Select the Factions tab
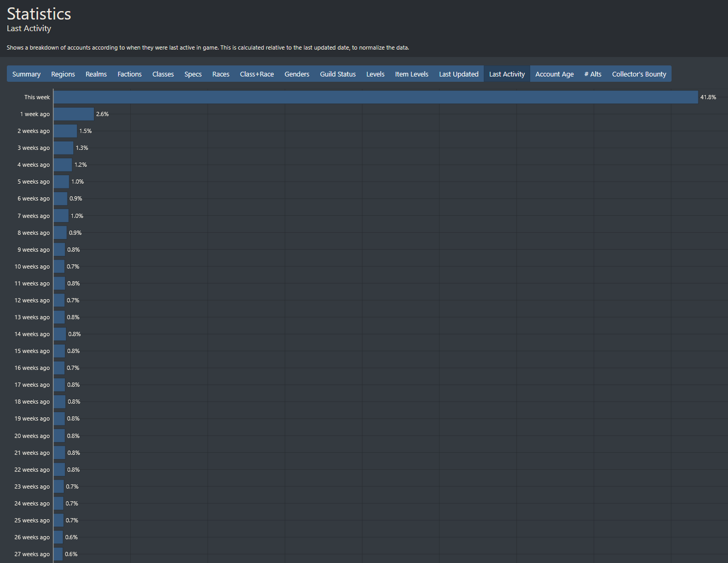Viewport: 728px width, 563px height. click(129, 74)
